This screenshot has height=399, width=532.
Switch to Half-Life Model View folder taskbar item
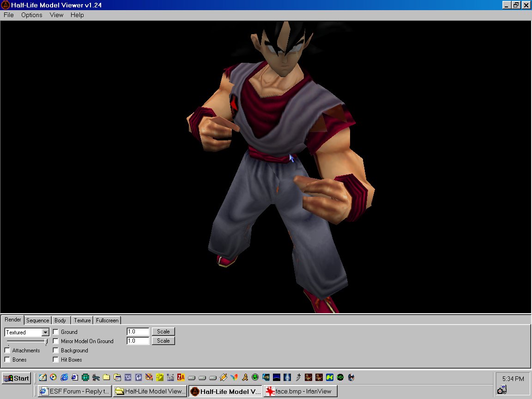pyautogui.click(x=150, y=391)
